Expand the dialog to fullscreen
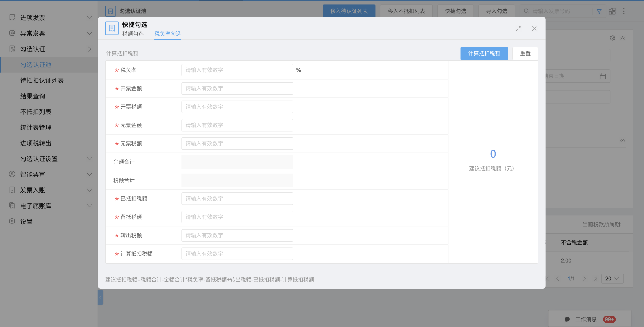This screenshot has height=327, width=644. pyautogui.click(x=518, y=28)
